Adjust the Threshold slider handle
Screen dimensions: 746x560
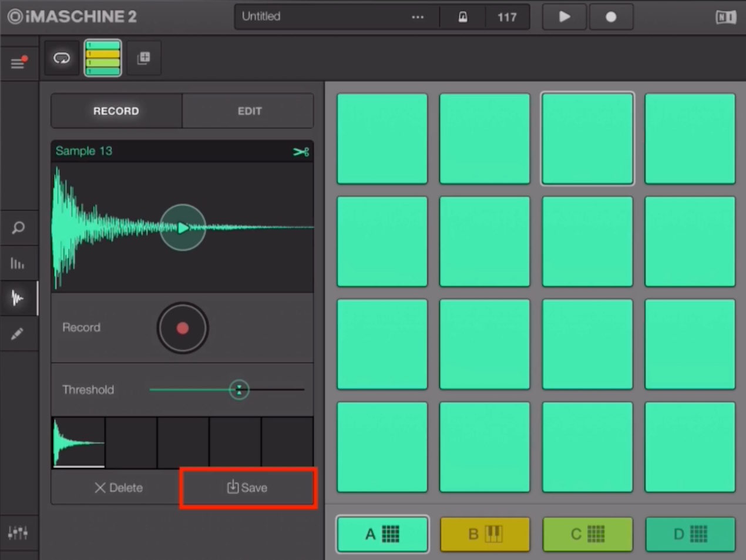pyautogui.click(x=238, y=390)
